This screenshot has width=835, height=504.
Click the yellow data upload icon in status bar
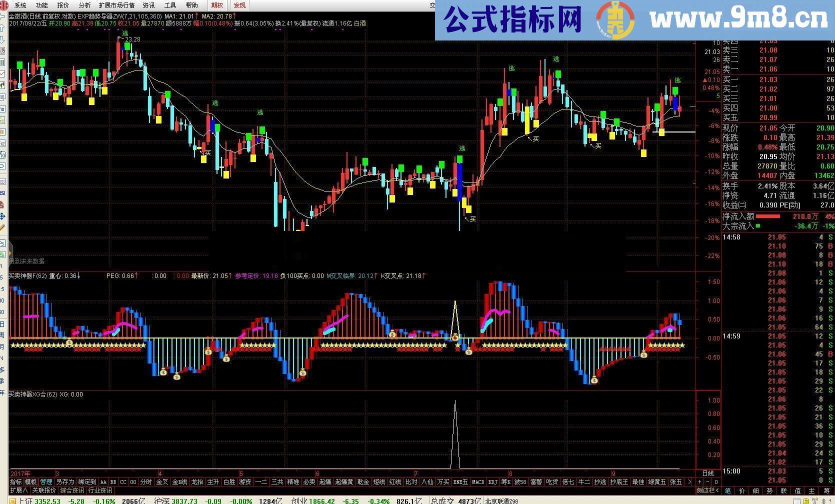pyautogui.click(x=806, y=500)
